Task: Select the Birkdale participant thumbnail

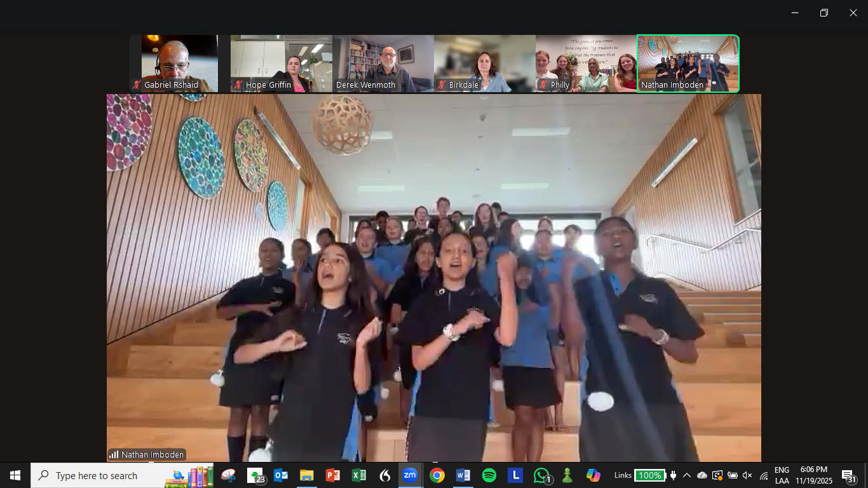Action: click(485, 64)
